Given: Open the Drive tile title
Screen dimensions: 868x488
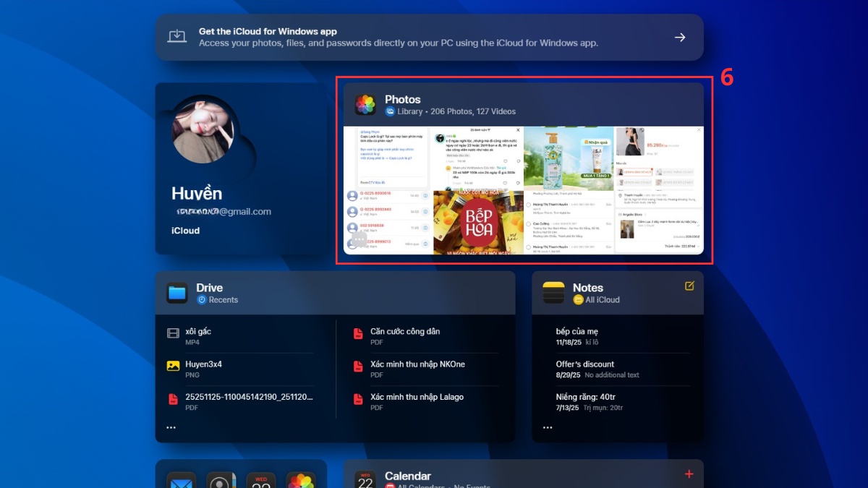Looking at the screenshot, I should [209, 287].
